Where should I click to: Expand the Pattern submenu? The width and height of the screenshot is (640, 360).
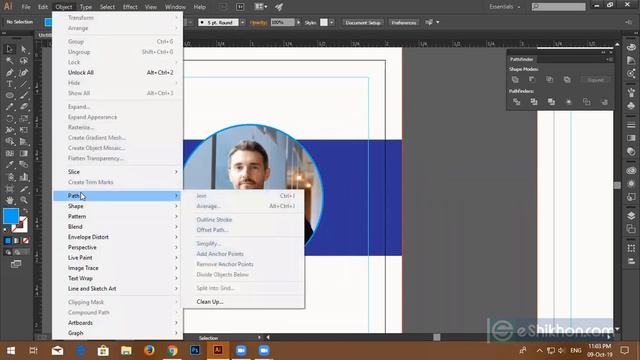coord(118,216)
